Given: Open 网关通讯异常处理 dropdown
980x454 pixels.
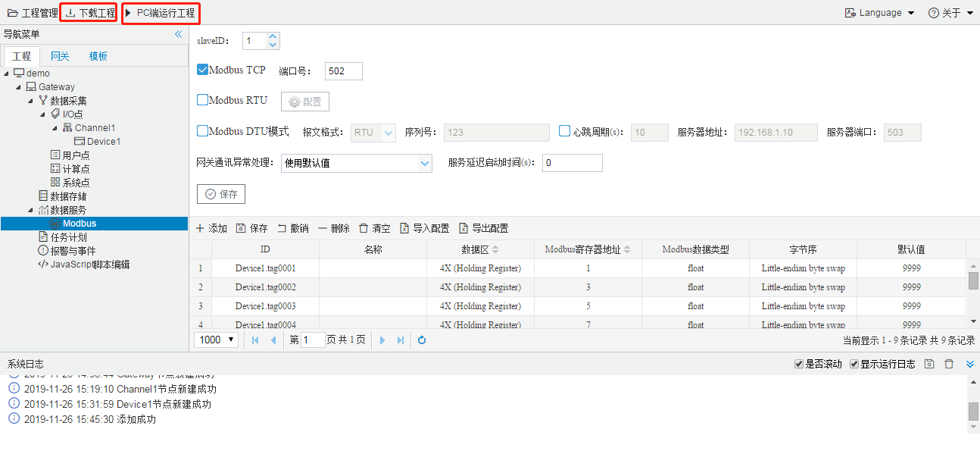Looking at the screenshot, I should tap(356, 163).
